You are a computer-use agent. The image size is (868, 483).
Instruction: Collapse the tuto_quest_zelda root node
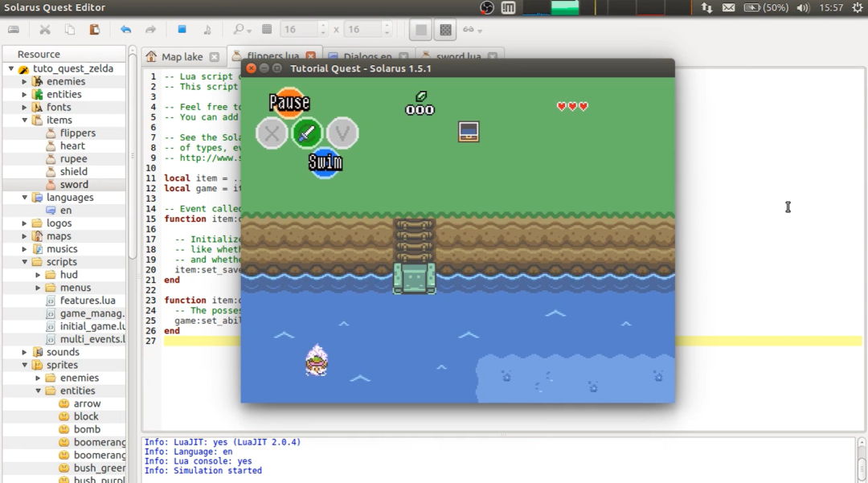pos(10,68)
